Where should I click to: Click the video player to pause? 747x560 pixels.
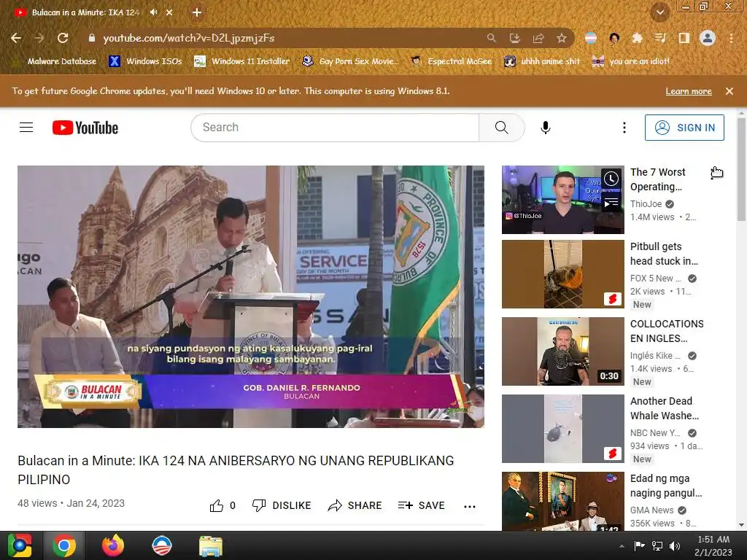pyautogui.click(x=251, y=297)
